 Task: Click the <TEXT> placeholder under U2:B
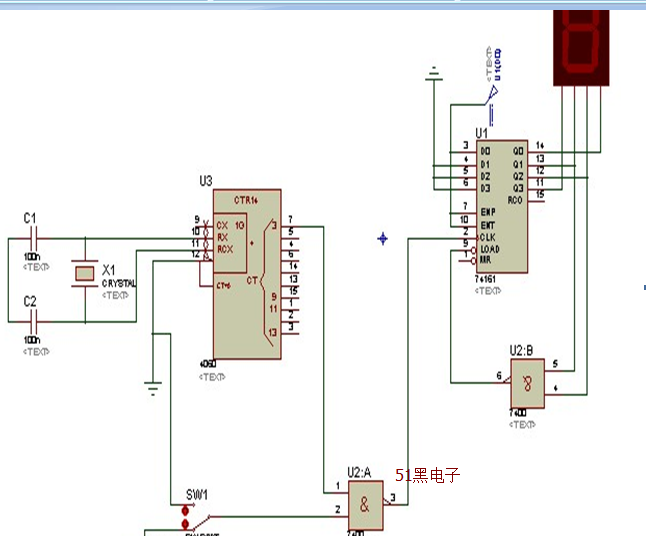coord(522,424)
